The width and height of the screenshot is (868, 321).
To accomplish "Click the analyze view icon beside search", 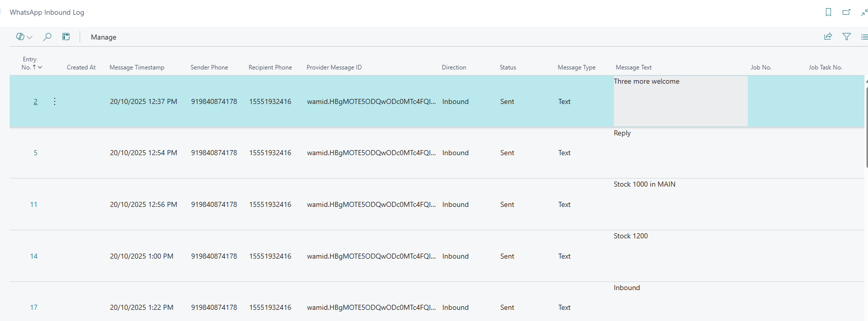I will pos(66,37).
